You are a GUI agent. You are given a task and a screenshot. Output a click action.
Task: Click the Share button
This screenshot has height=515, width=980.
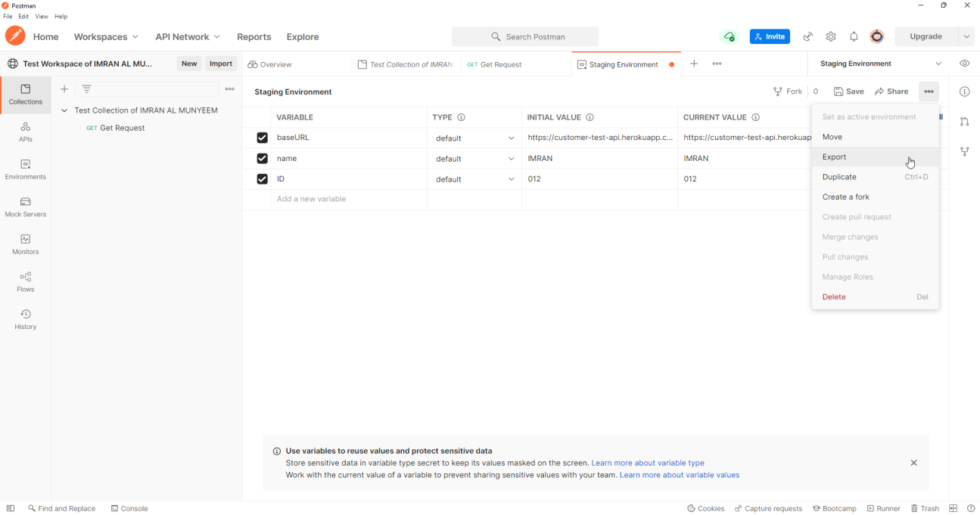click(891, 92)
